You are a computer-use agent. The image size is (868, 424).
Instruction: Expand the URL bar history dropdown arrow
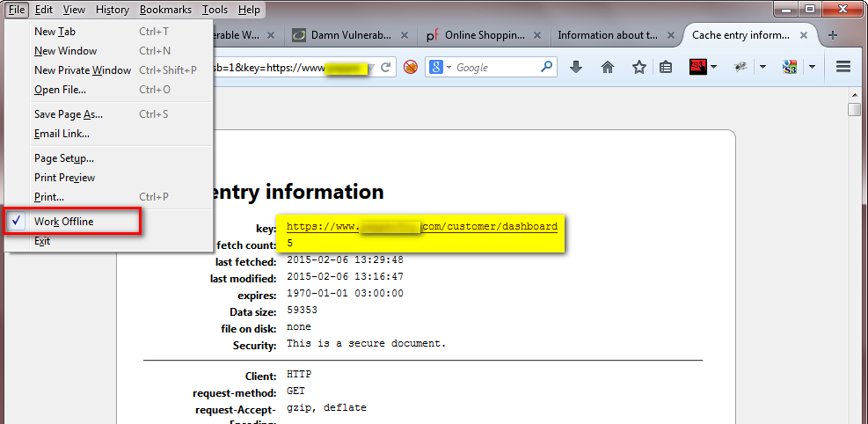[371, 68]
